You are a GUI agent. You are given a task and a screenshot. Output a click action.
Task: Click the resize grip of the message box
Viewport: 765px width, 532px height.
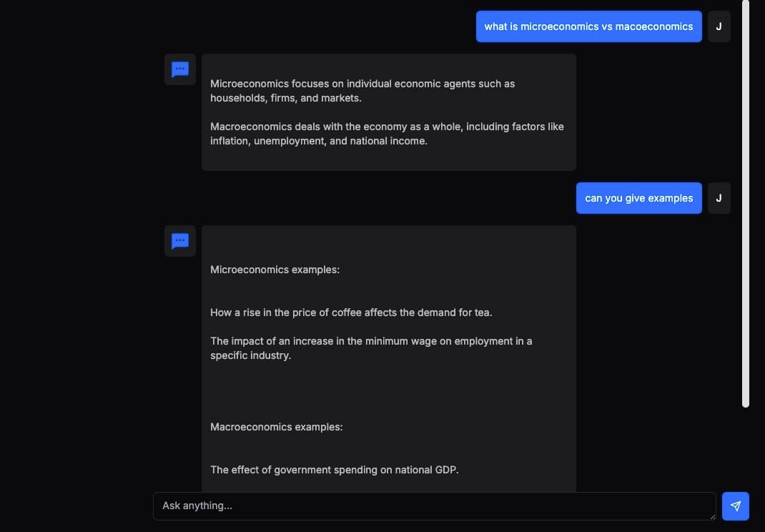[711, 516]
